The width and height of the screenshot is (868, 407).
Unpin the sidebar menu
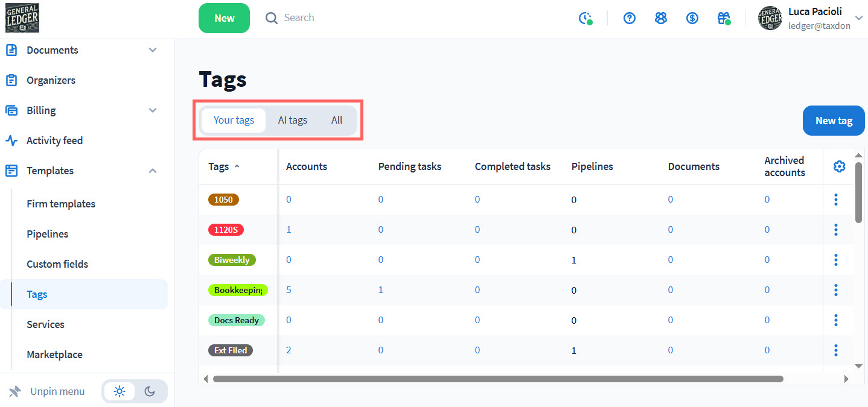tap(47, 392)
